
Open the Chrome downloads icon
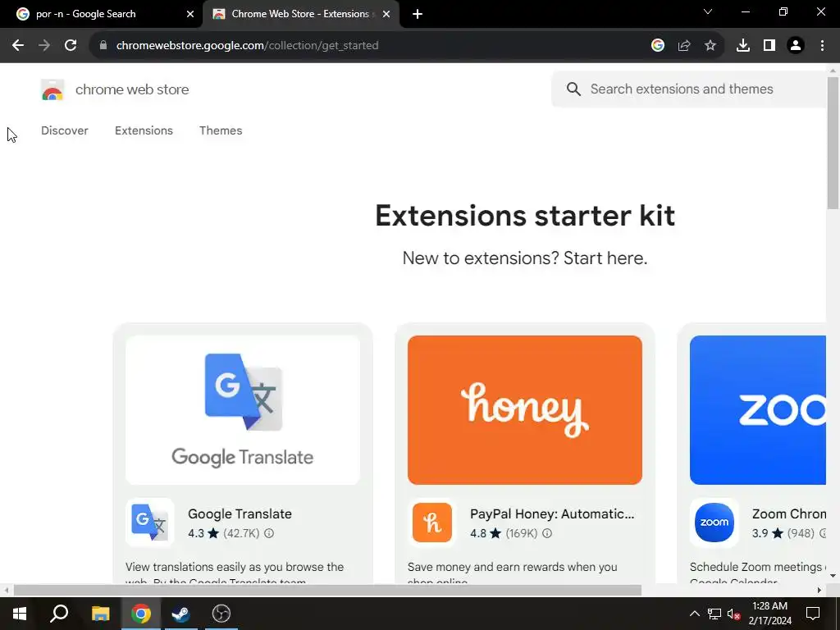743,46
